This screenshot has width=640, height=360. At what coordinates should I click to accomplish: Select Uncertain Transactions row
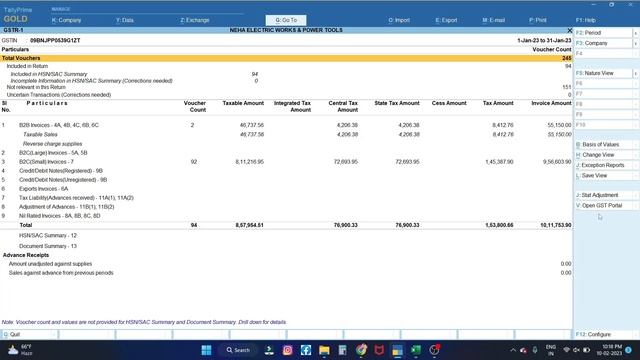[x=286, y=95]
